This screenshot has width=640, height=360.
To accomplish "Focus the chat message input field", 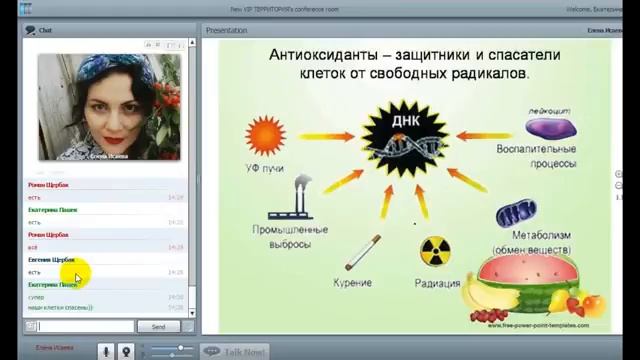I will coord(86,326).
